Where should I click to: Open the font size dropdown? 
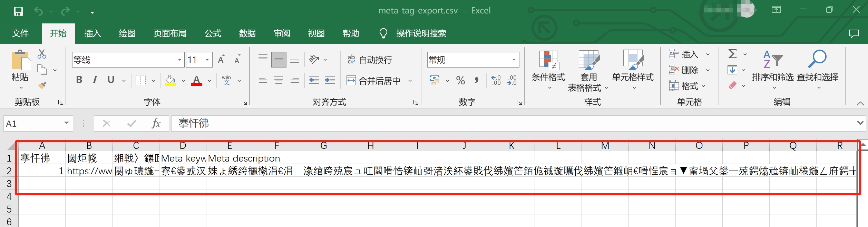(207, 60)
